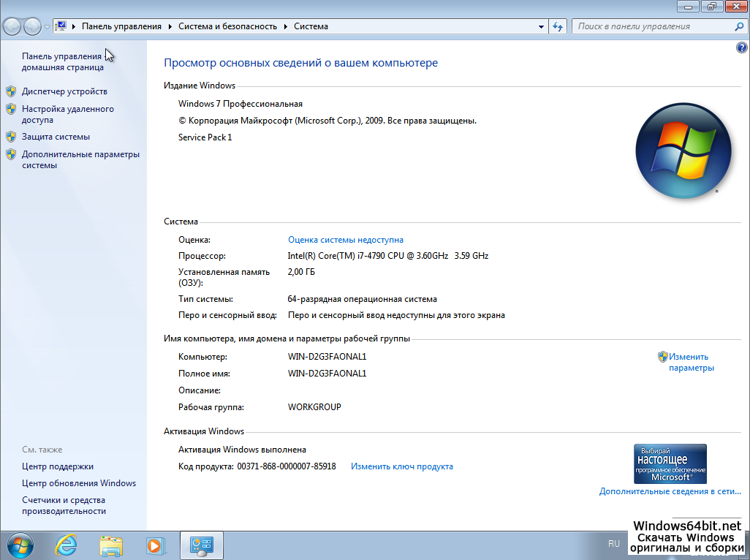Click shield icon beside Диспетчер устройств
750x560 pixels.
coord(11,91)
